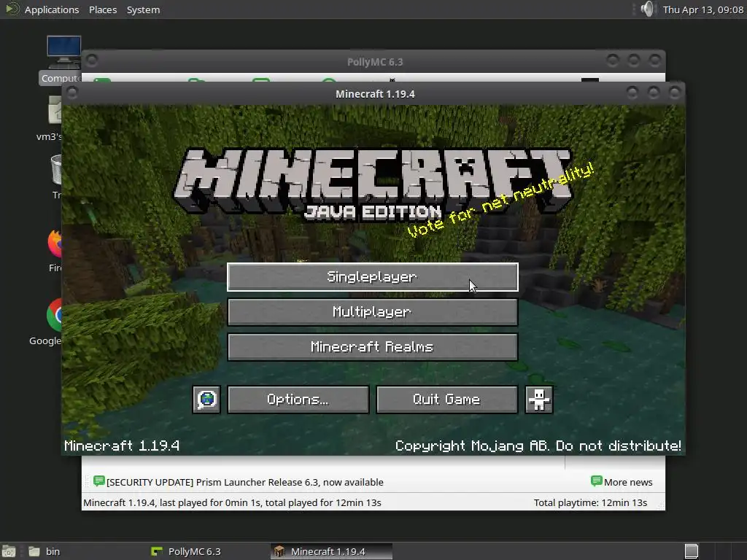Start Singleplayer mode in Minecraft
This screenshot has width=747, height=560.
coord(373,276)
